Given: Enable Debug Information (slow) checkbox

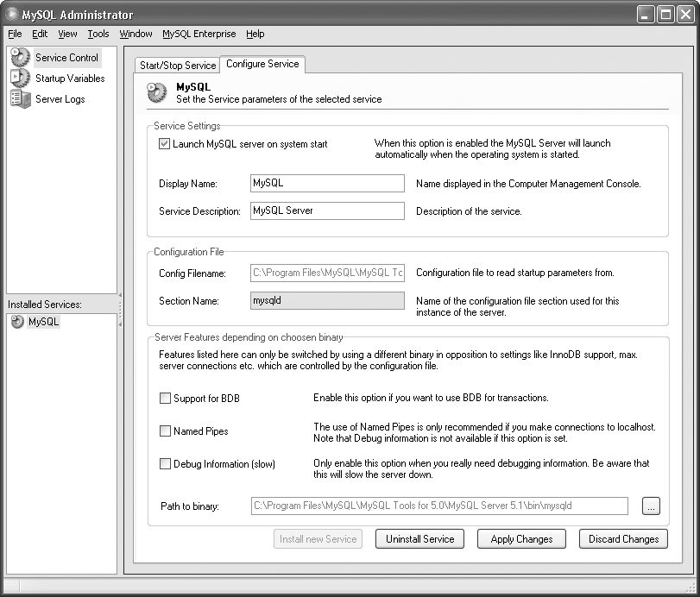Looking at the screenshot, I should point(166,464).
